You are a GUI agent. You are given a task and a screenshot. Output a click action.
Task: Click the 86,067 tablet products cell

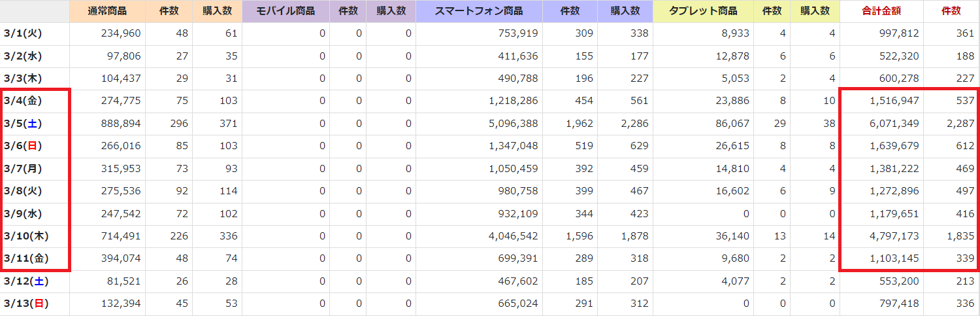[x=732, y=123]
